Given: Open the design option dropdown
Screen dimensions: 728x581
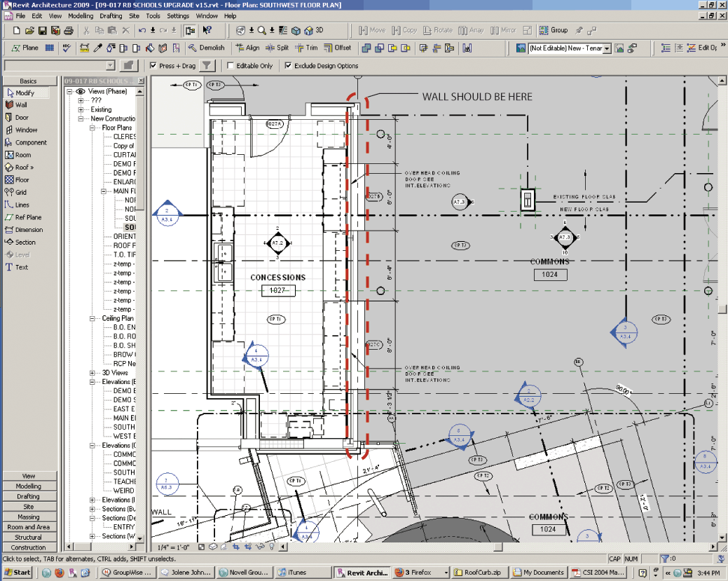Looking at the screenshot, I should tap(607, 48).
